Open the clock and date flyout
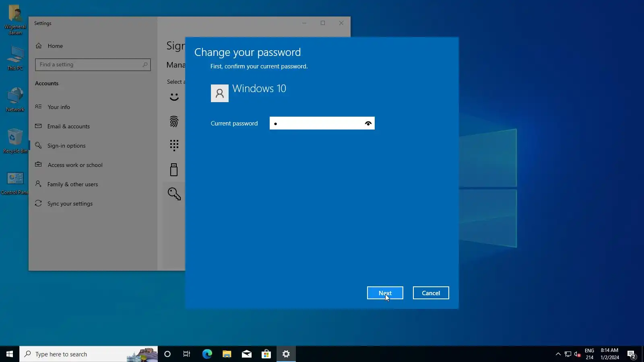The width and height of the screenshot is (644, 362). [x=610, y=354]
